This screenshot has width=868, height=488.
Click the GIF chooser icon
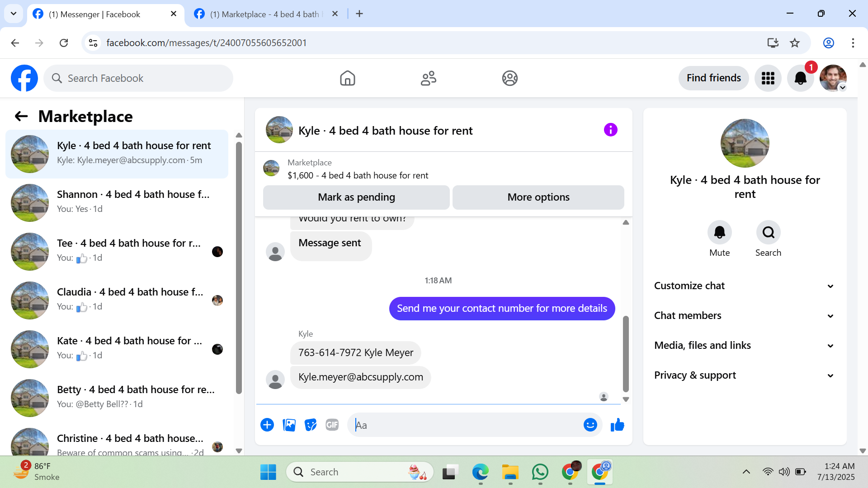(332, 425)
